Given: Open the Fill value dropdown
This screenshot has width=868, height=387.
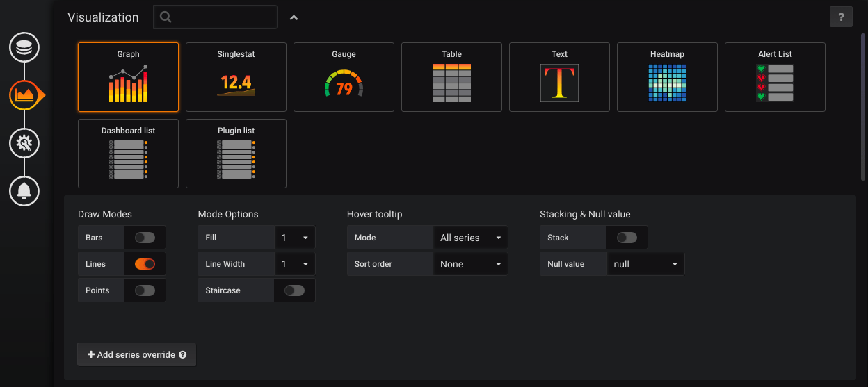Looking at the screenshot, I should pos(295,238).
